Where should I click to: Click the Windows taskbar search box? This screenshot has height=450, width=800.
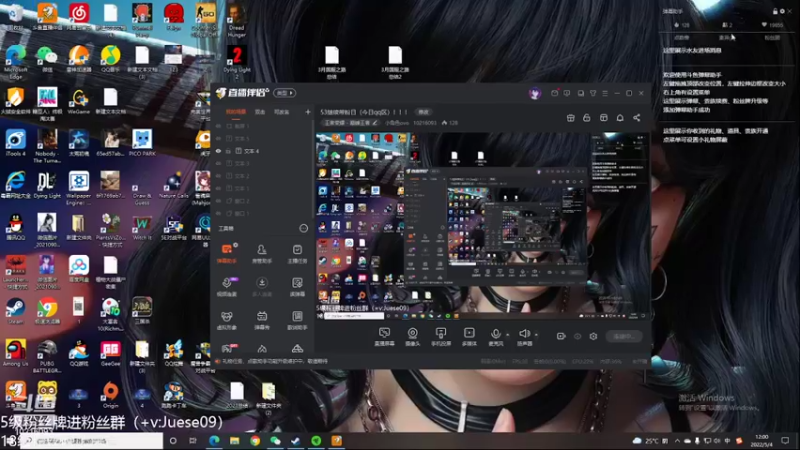click(x=92, y=440)
